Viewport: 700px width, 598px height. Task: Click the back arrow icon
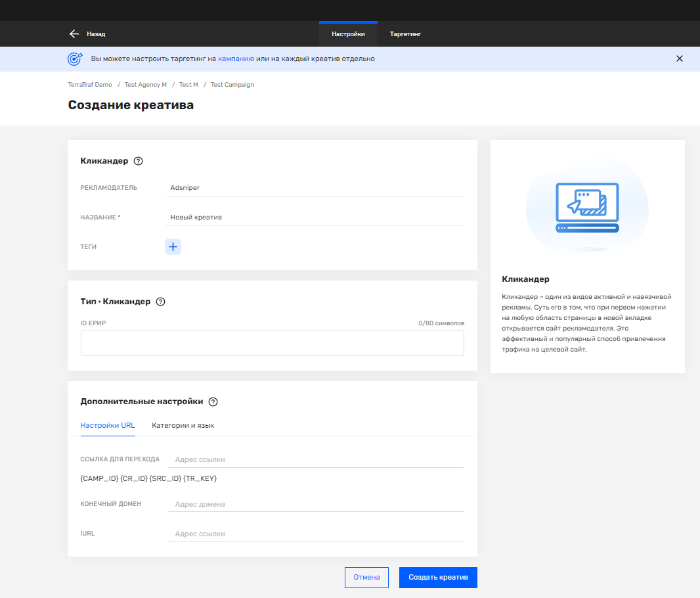click(x=74, y=34)
